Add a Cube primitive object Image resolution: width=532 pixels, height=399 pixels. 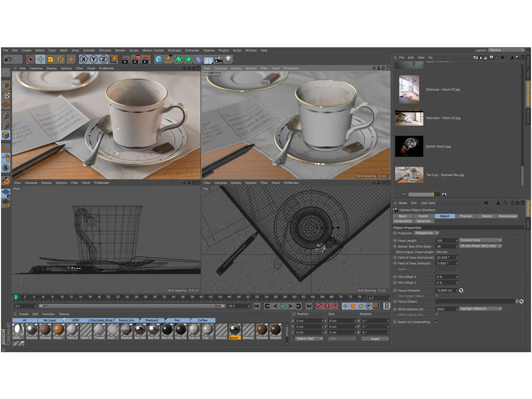pos(159,60)
